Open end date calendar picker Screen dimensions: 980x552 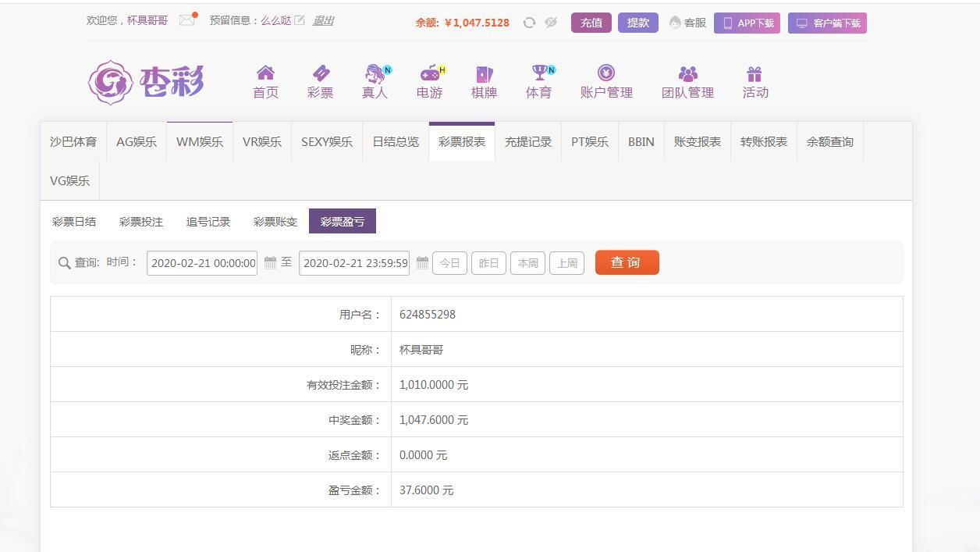coord(422,263)
